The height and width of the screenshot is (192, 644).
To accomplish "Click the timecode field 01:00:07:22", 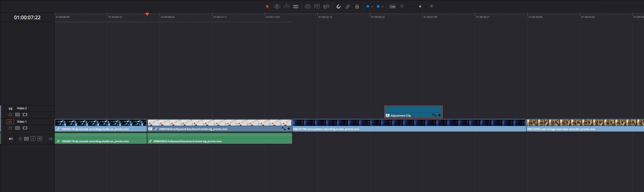I will pyautogui.click(x=27, y=17).
